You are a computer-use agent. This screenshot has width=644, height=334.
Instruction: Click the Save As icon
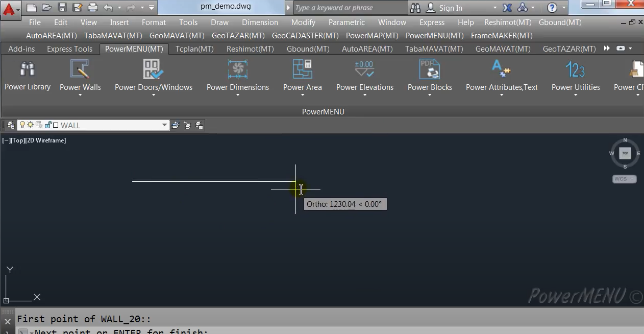[78, 8]
